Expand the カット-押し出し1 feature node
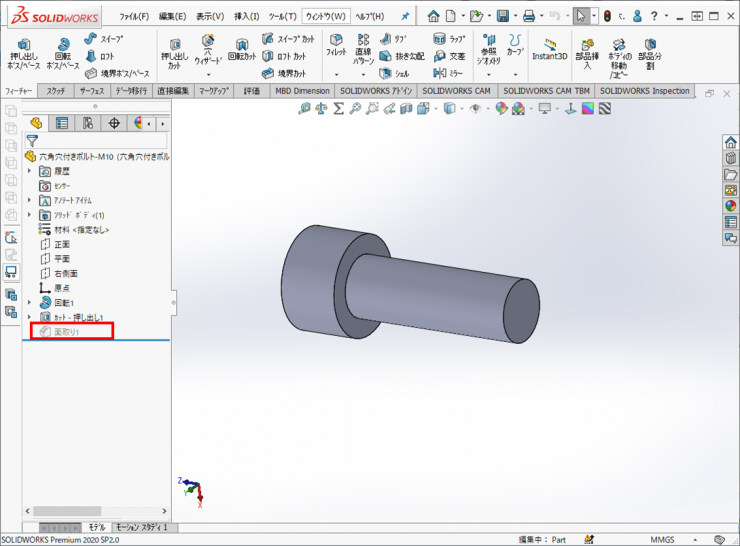The height and width of the screenshot is (546, 740). tap(30, 316)
